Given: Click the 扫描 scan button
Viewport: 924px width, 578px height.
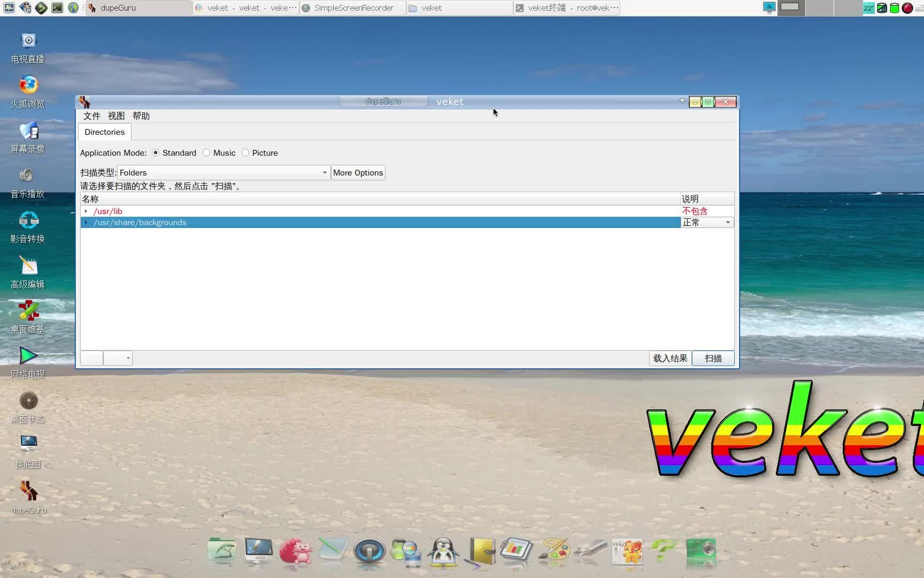Looking at the screenshot, I should (713, 359).
